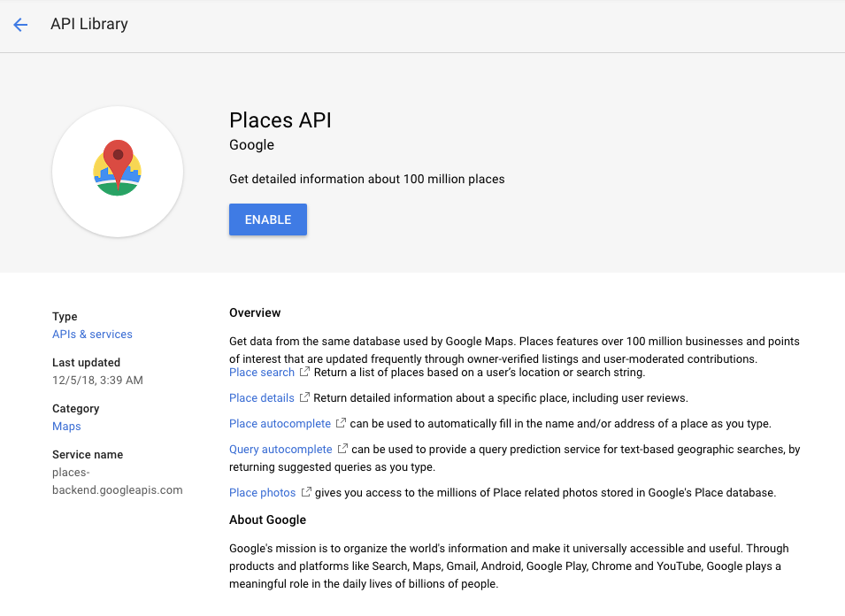Click the Last updated label

coord(86,363)
